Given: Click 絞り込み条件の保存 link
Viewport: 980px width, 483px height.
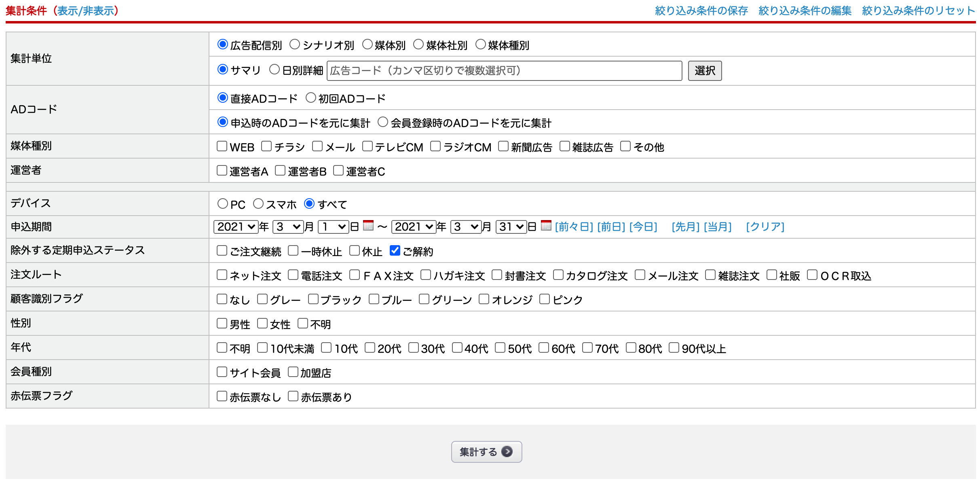Looking at the screenshot, I should pyautogui.click(x=701, y=11).
